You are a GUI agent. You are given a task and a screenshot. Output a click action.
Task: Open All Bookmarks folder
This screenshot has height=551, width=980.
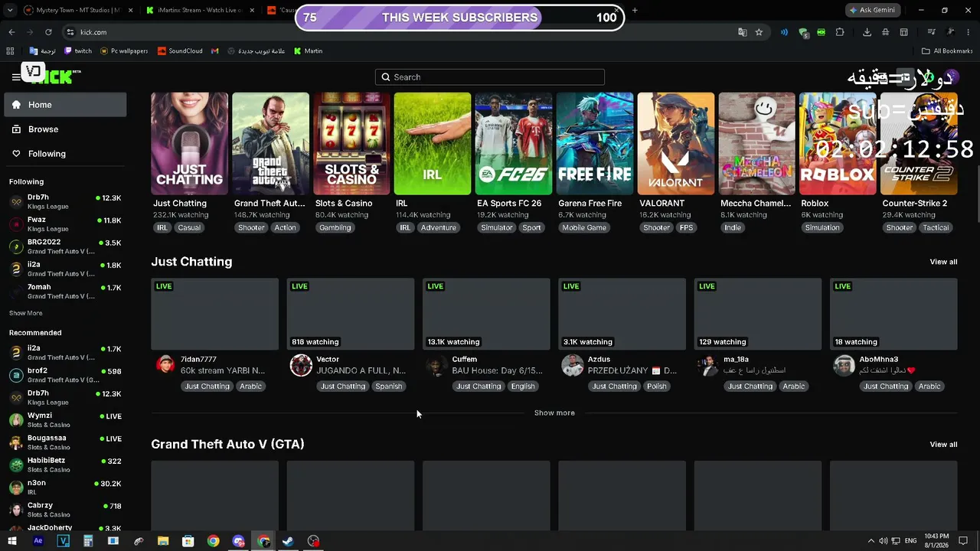[947, 51]
